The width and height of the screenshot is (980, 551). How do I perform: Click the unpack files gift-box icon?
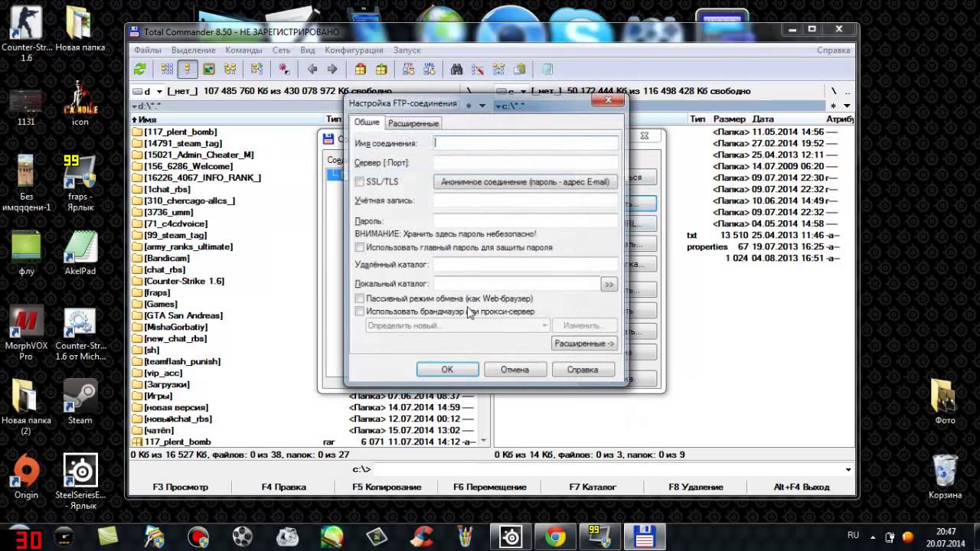pos(381,69)
